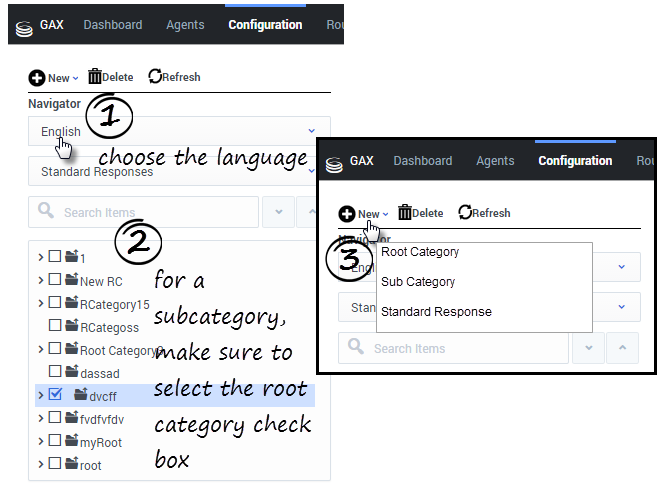Screen dimensions: 659x483
Task: Click the trash Delete icon in right window
Action: (405, 212)
